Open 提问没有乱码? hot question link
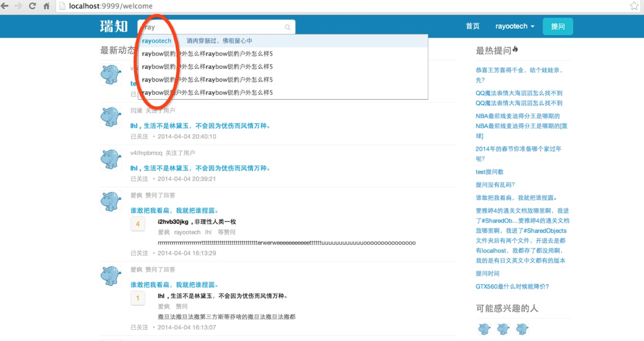 (x=495, y=185)
